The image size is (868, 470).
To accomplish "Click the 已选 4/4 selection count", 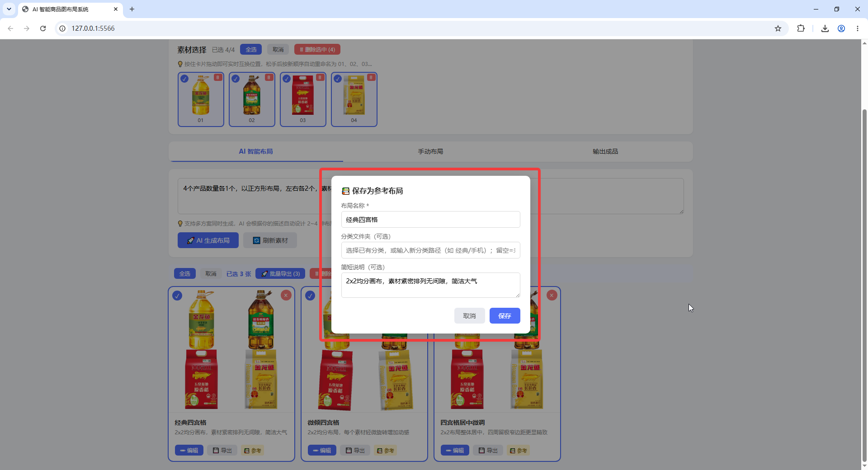I will 223,50.
